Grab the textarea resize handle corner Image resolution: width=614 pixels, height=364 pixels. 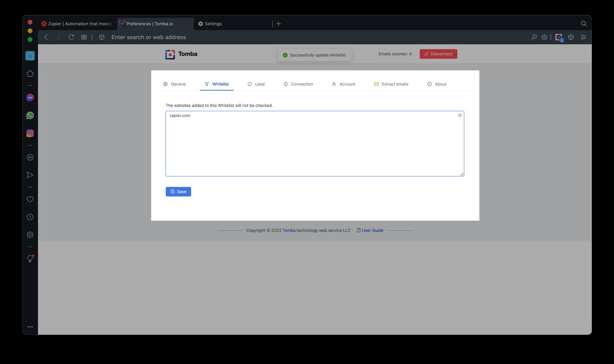[x=462, y=174]
